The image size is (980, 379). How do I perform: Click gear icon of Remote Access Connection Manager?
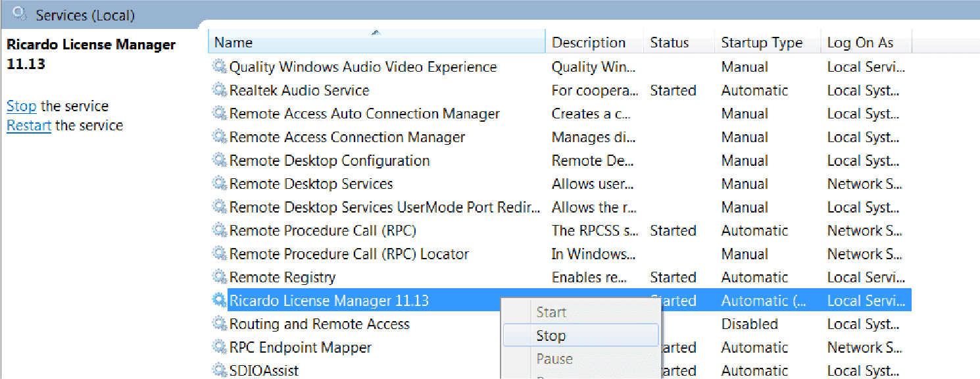(219, 137)
